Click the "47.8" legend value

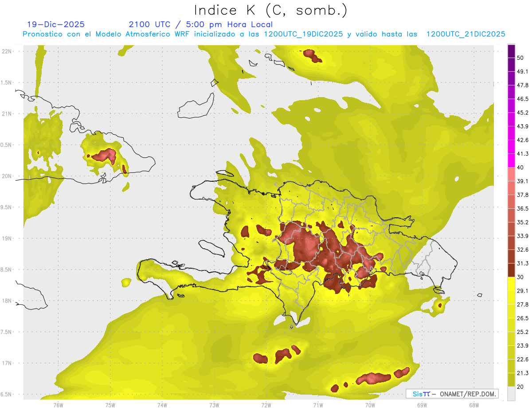pyautogui.click(x=523, y=85)
